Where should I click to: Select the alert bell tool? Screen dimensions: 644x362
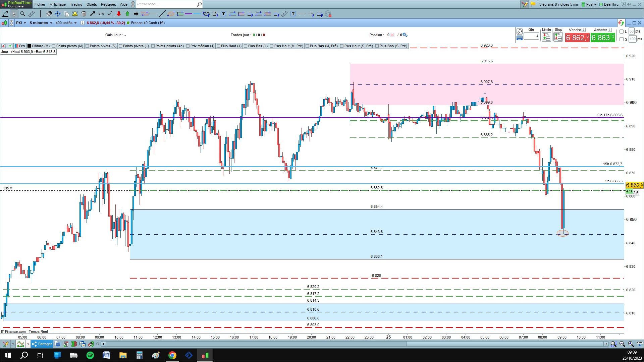coord(75,14)
